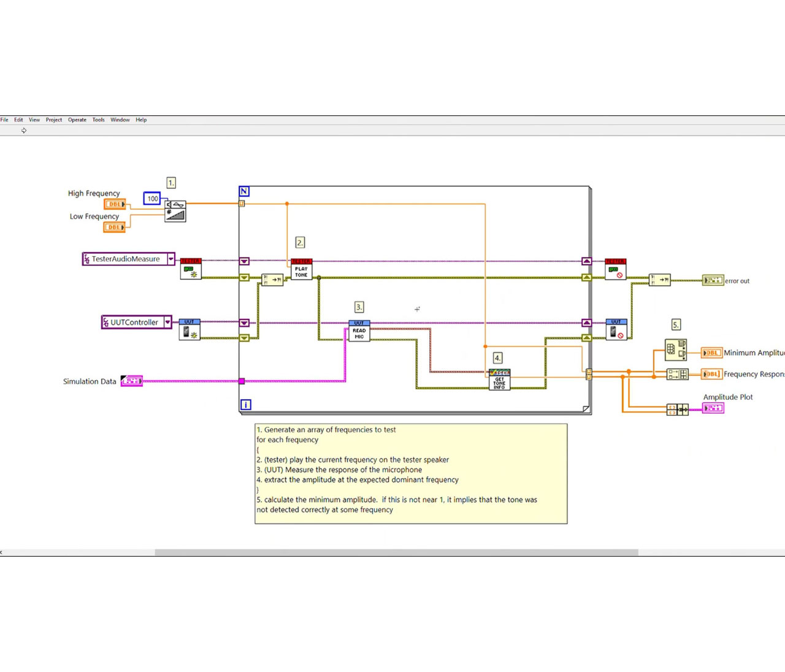Click the bundle node before Amplitude Plot
This screenshot has width=785, height=672.
[x=678, y=409]
